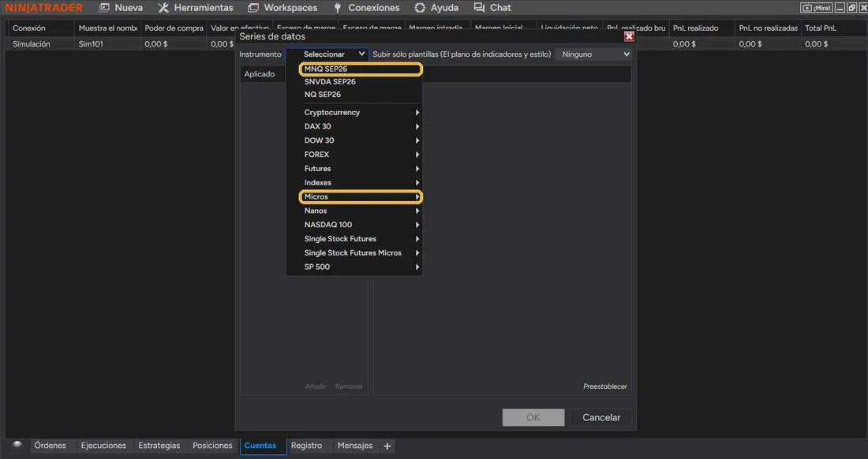Expand the SP 500 submenu
Image resolution: width=868 pixels, height=459 pixels.
coord(354,267)
